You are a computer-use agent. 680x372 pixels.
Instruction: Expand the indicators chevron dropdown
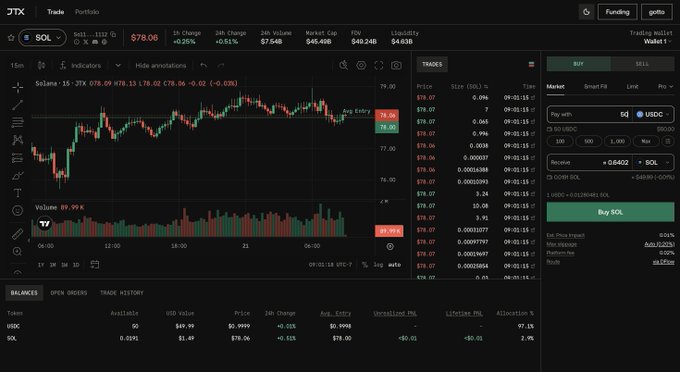118,65
